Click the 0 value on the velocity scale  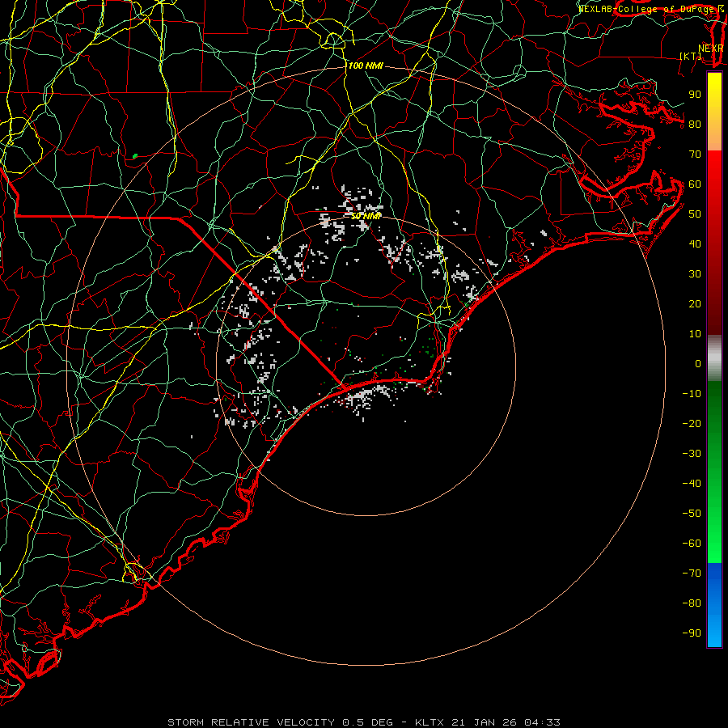pos(698,363)
